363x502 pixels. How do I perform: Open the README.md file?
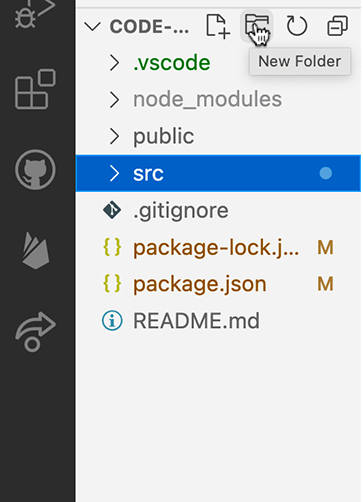196,321
